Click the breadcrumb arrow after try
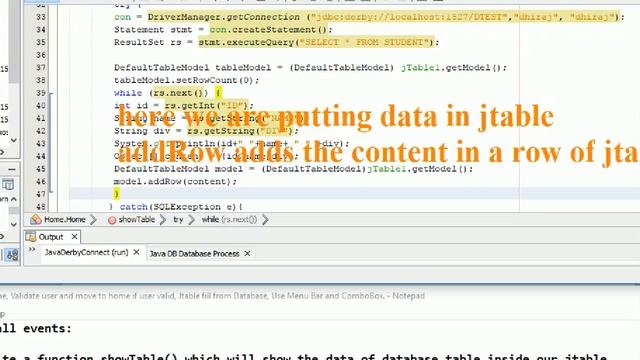The image size is (640, 360). click(191, 220)
